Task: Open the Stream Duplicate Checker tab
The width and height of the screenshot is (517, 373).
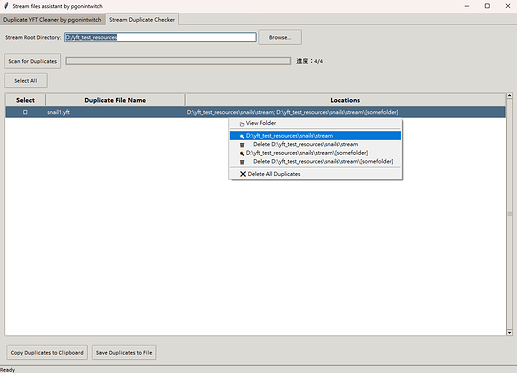Action: coord(142,20)
